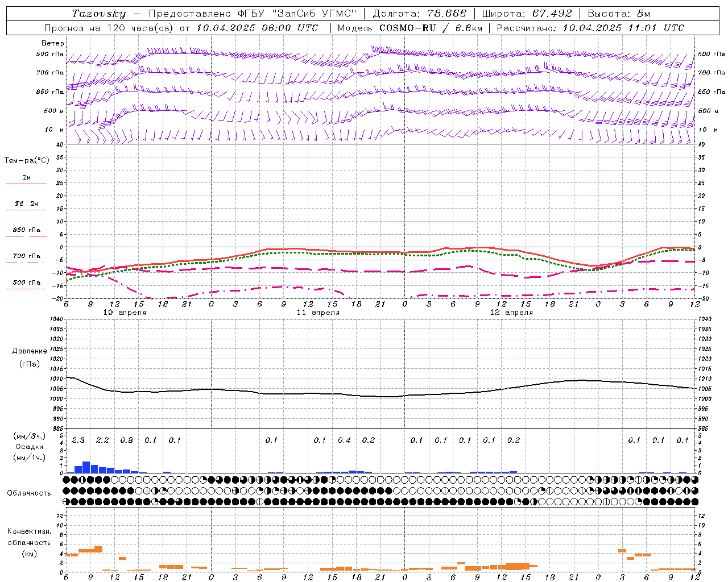Select the 500 гПа entry in temperature legend
728x582 pixels.
point(27,282)
